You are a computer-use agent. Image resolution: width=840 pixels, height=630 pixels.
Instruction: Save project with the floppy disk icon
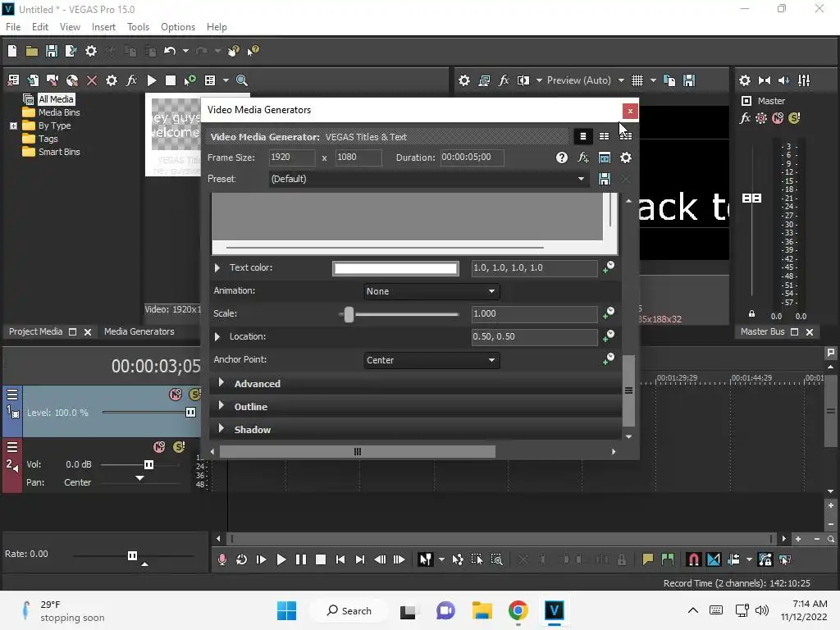[52, 51]
